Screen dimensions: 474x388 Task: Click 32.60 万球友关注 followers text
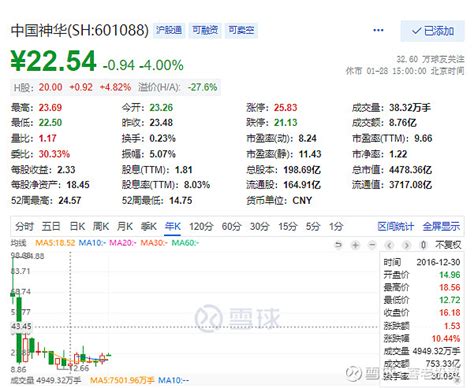tap(430, 59)
